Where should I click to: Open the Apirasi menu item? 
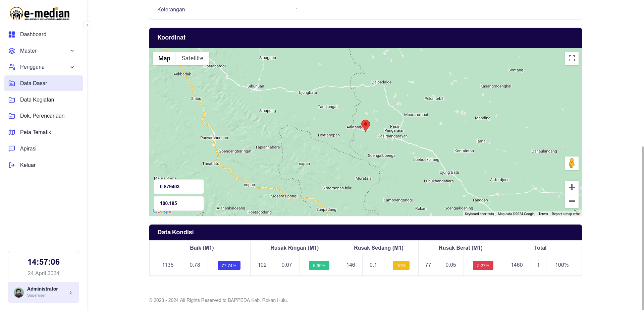[44, 149]
